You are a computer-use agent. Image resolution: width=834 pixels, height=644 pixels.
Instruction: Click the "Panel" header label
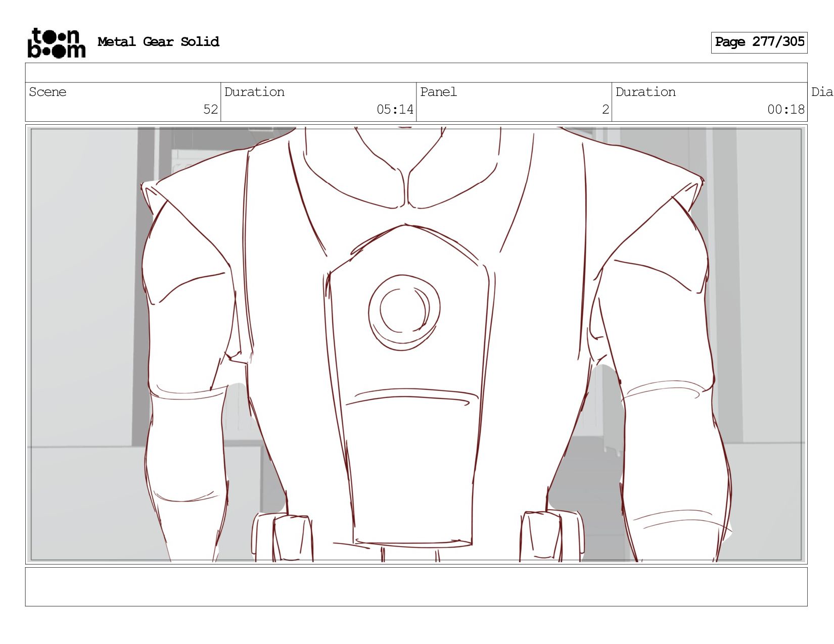438,92
